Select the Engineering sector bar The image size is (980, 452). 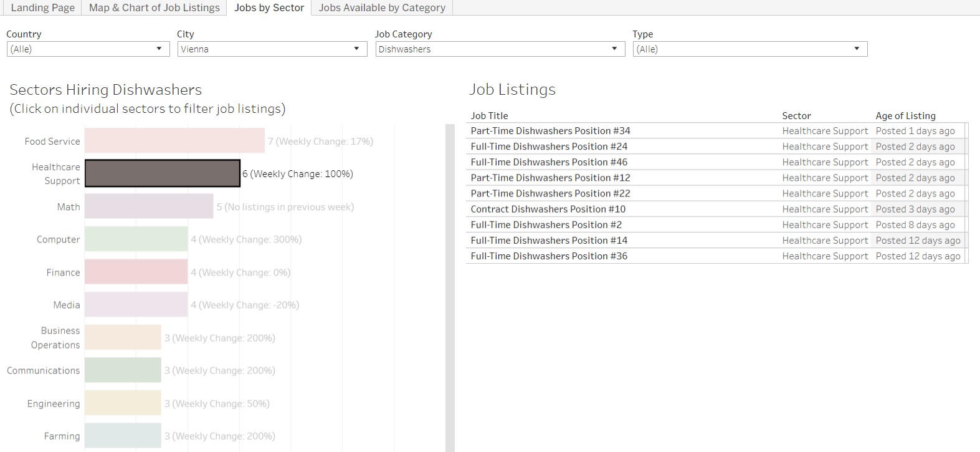[x=123, y=403]
